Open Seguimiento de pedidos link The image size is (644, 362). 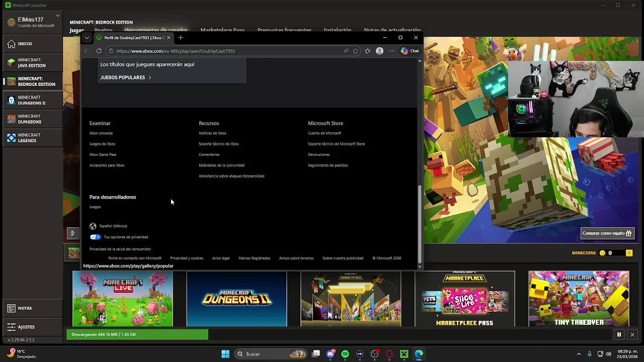(x=328, y=165)
